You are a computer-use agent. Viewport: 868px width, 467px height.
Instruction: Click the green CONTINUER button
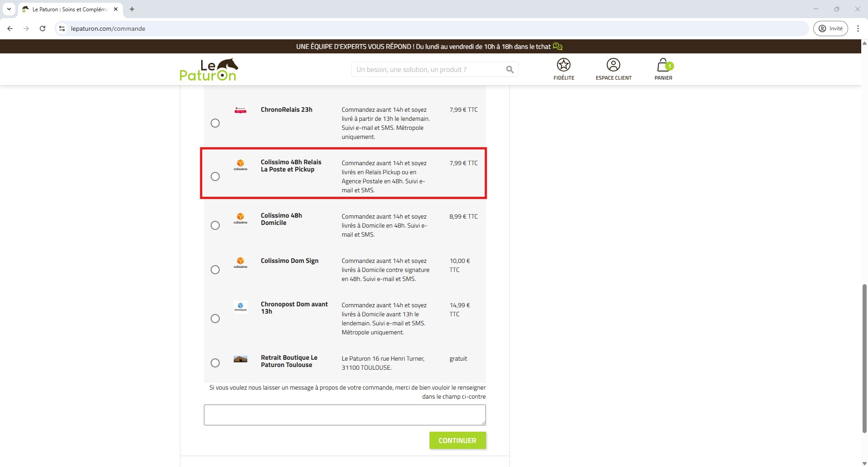[457, 440]
